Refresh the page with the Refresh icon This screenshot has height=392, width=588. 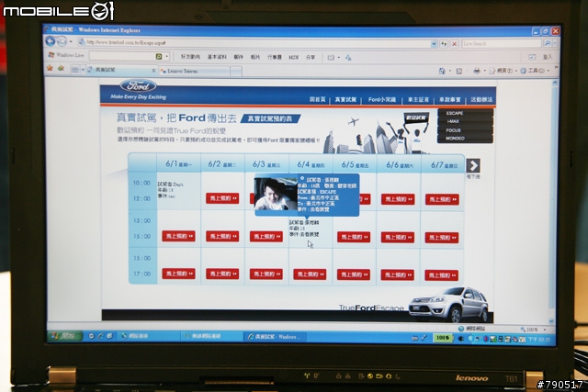pyautogui.click(x=444, y=44)
